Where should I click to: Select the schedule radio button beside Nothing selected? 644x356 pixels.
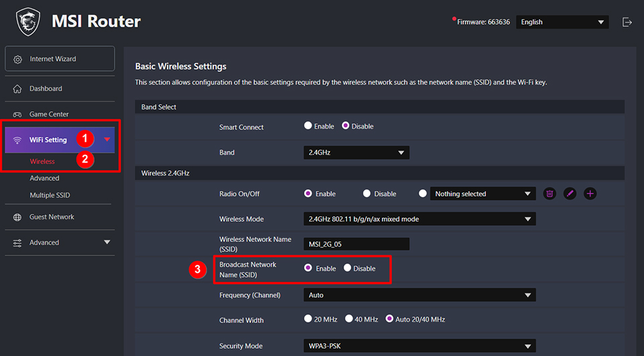[x=422, y=193]
